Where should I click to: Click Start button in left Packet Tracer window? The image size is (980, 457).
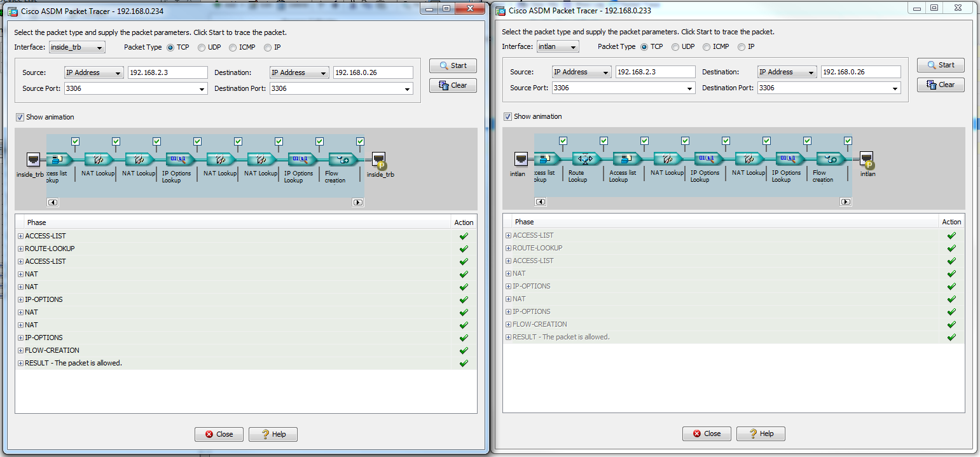pyautogui.click(x=453, y=65)
